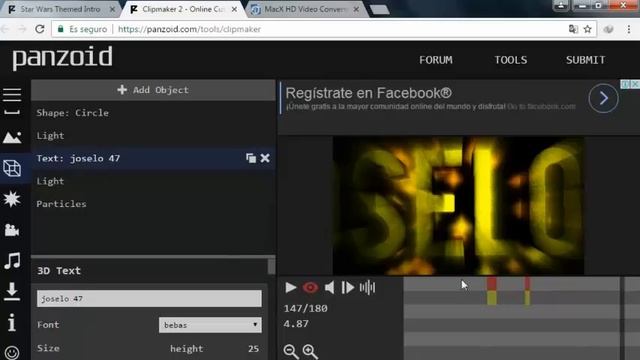Open the camera tool in sidebar
The image size is (640, 360).
point(12,230)
